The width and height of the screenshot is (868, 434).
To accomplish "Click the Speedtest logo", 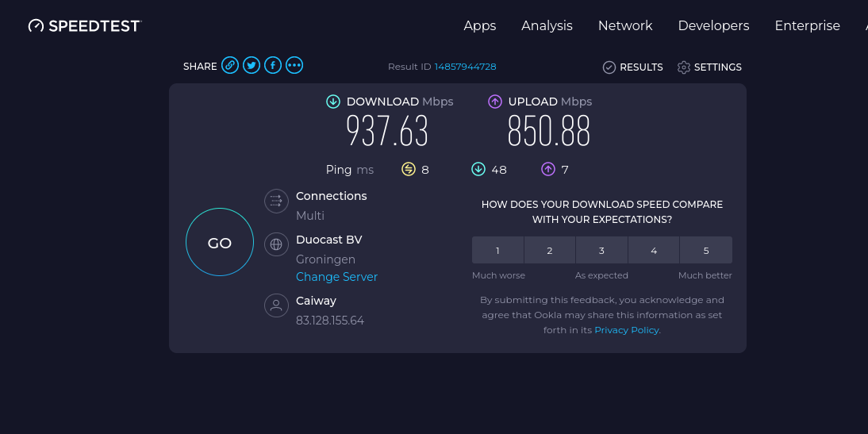I will tap(85, 25).
